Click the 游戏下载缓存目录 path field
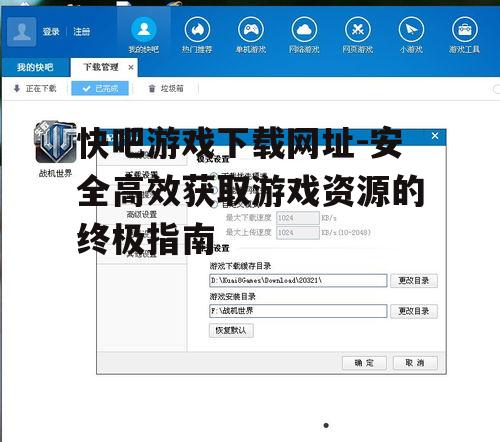The height and width of the screenshot is (442, 500). (x=298, y=280)
